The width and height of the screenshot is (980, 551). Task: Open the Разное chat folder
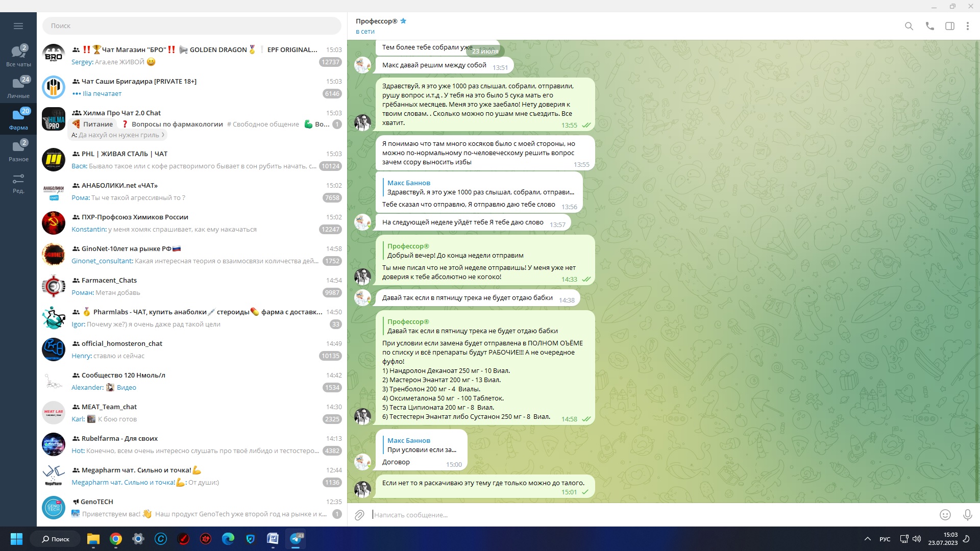(18, 151)
